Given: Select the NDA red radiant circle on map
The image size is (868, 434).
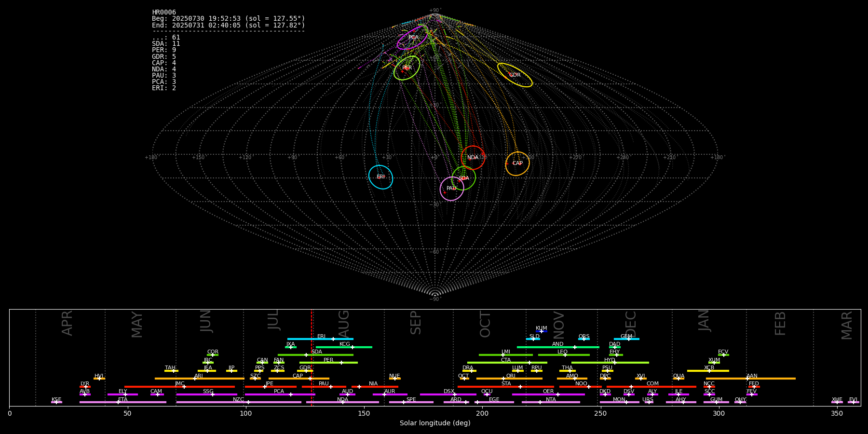Looking at the screenshot, I should (x=473, y=158).
